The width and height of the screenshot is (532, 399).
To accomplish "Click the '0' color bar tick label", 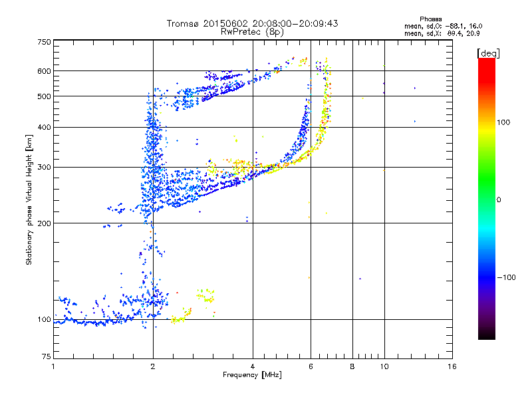I will coord(499,200).
